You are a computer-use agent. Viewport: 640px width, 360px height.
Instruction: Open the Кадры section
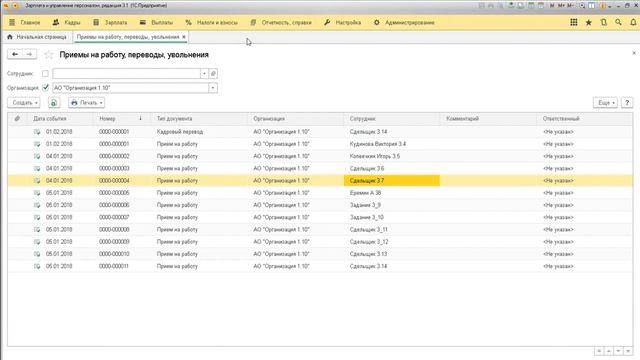coord(66,22)
